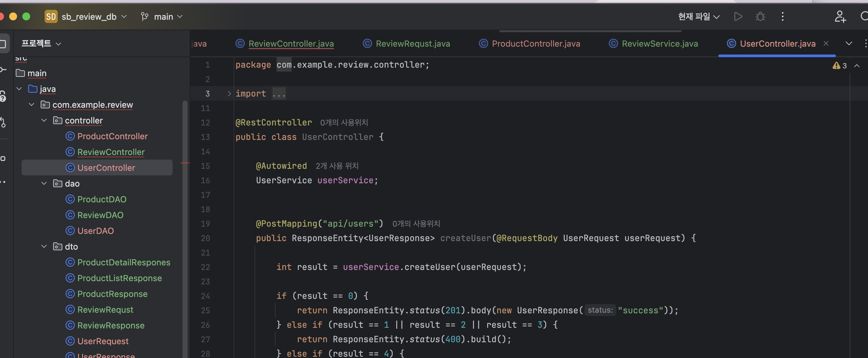Screen dimensions: 868x358
Task: Open ProductDetailRespones in the project tree
Action: [x=124, y=262]
